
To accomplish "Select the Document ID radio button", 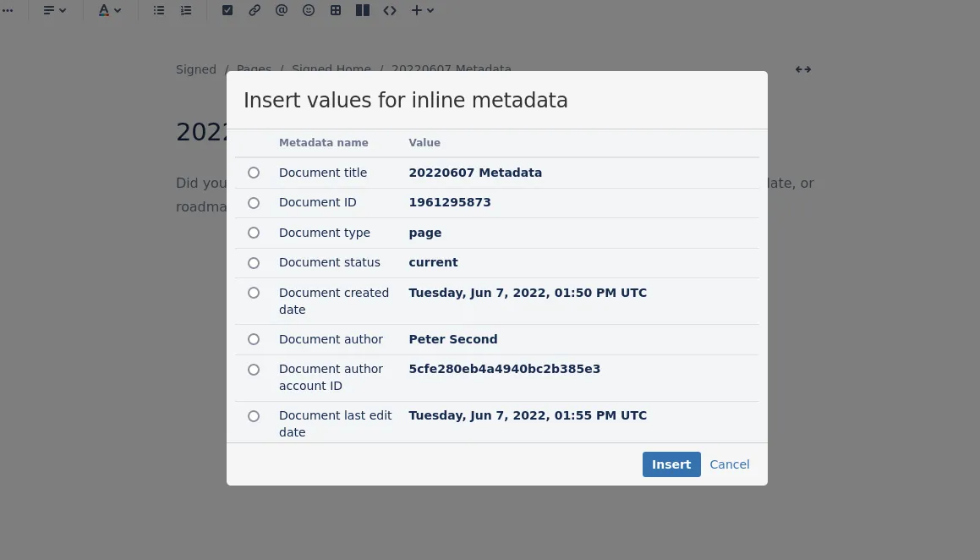I will (253, 203).
